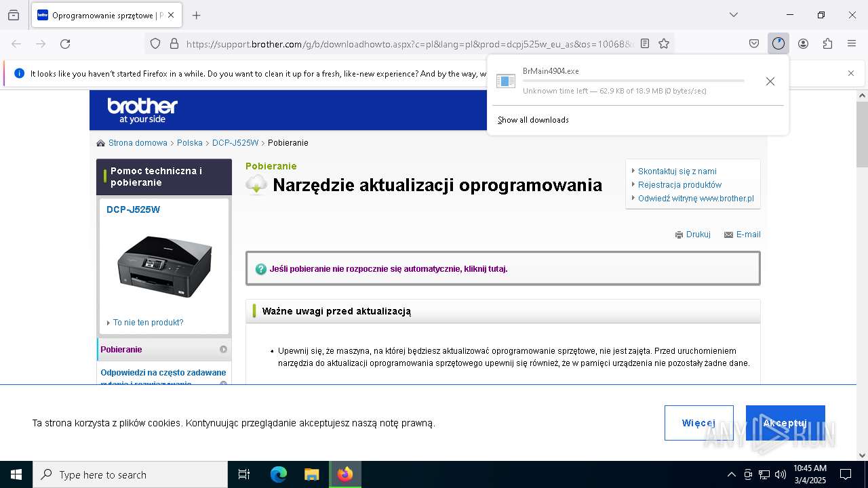Open Firefox application menu
The image size is (868, 488).
852,43
